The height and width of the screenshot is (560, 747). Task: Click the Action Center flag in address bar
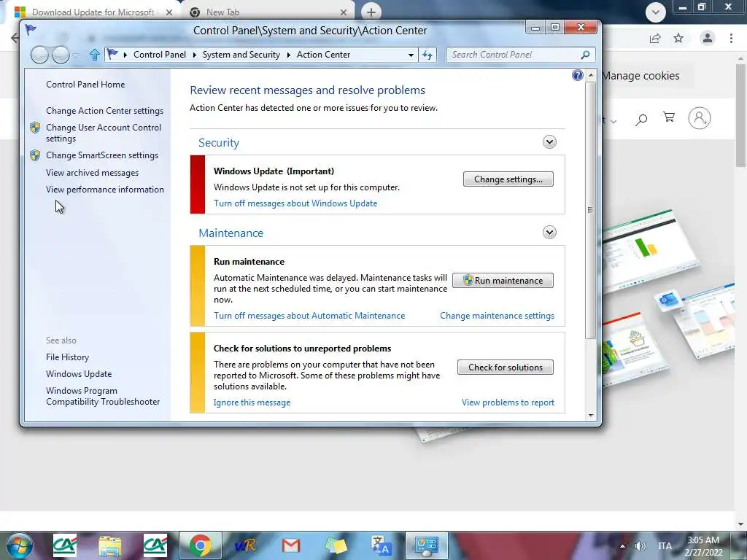(112, 54)
